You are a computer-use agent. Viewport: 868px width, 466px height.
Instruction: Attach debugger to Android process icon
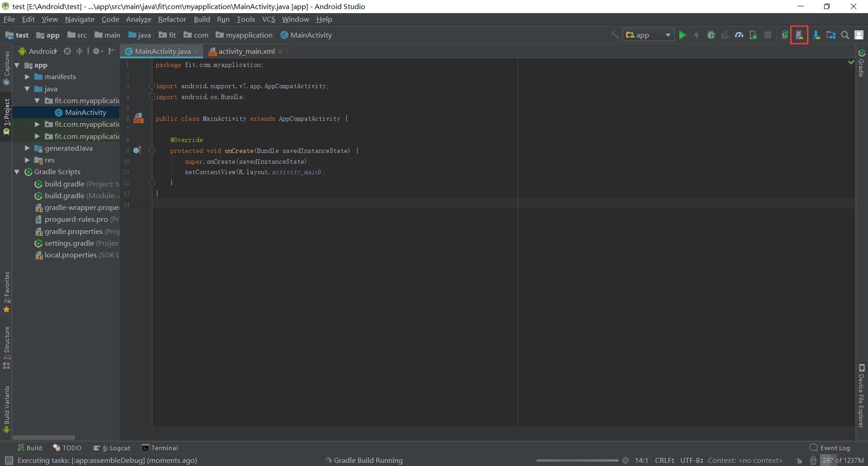coord(753,35)
